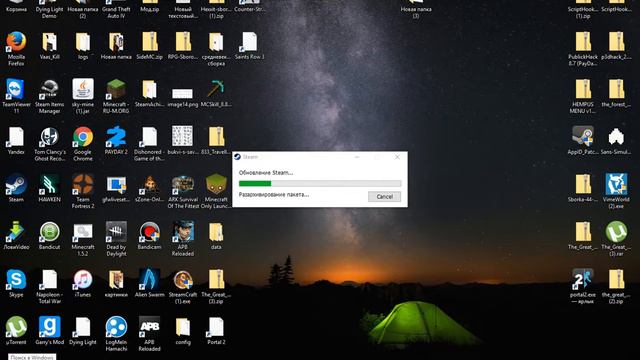Viewport: 640px width, 360px height.
Task: Select the LogMeIn Hamachi shortcut
Action: pos(116,327)
